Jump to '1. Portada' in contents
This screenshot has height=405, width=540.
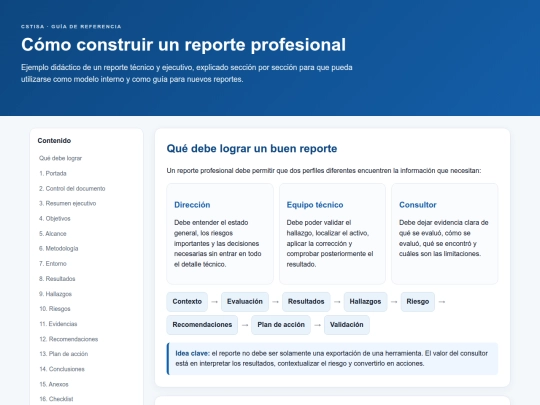(53, 173)
